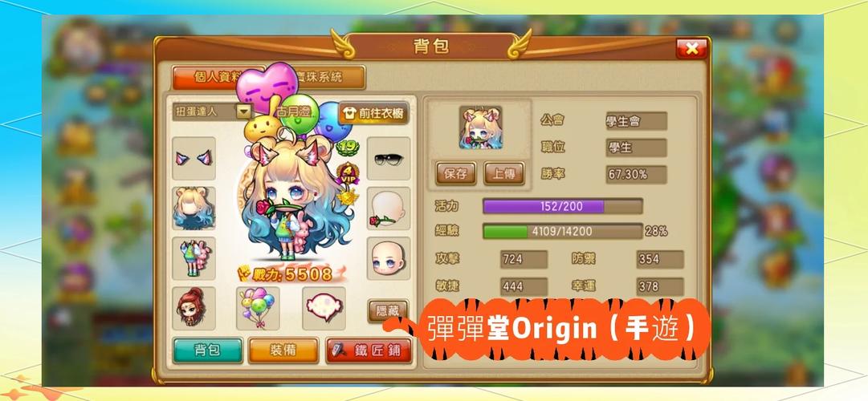Click the character avatar portrait thumbnail
The height and width of the screenshot is (401, 868).
tap(480, 128)
